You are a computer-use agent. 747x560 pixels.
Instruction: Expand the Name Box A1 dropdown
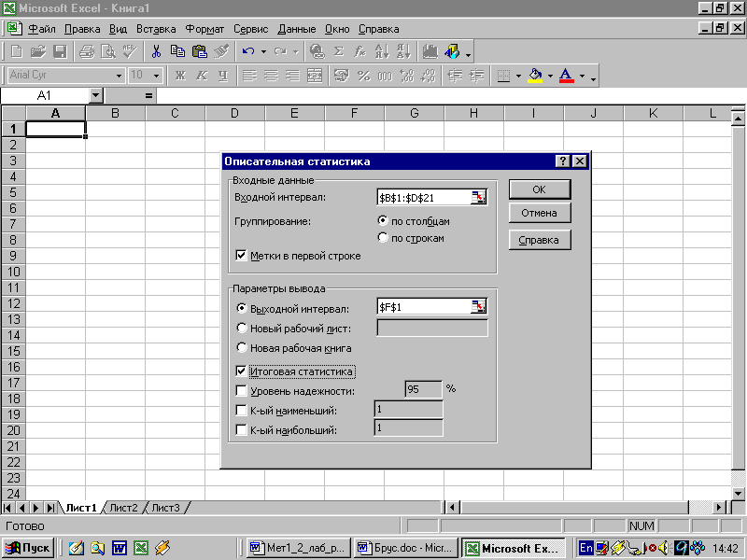coord(96,95)
